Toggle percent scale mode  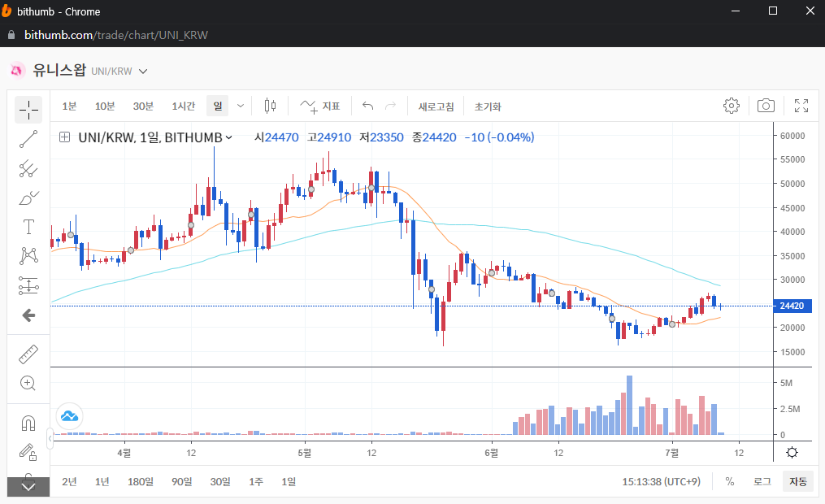[x=730, y=482]
